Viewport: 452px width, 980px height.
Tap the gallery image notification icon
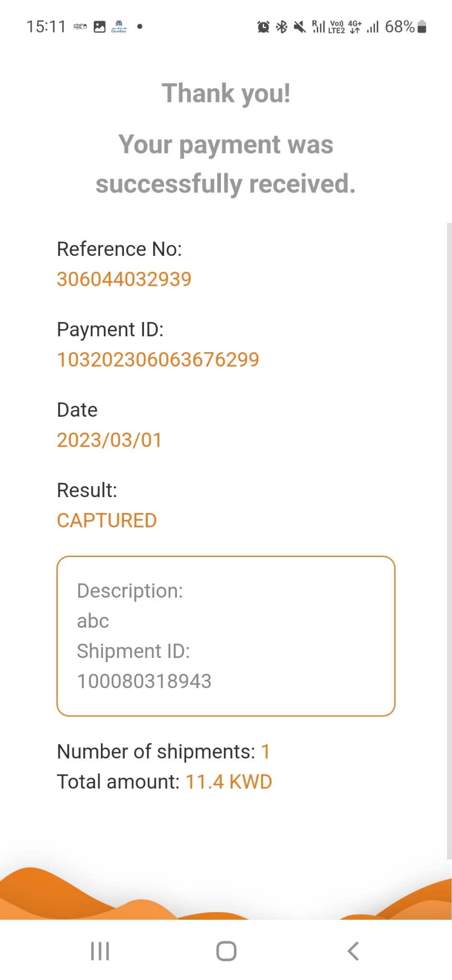coord(99,27)
